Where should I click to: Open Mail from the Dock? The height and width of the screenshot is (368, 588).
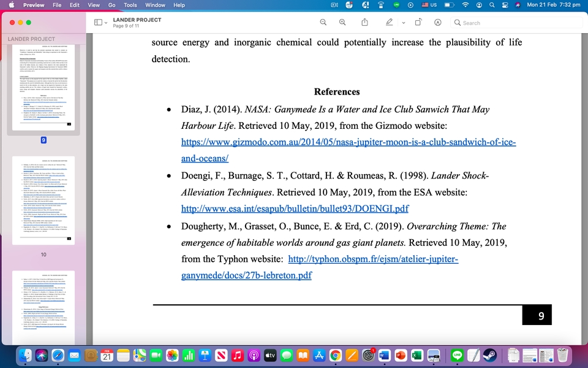point(74,355)
